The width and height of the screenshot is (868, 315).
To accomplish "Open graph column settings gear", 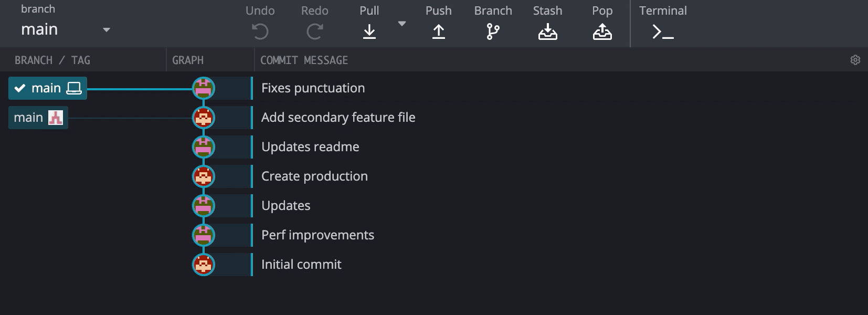I will [855, 60].
